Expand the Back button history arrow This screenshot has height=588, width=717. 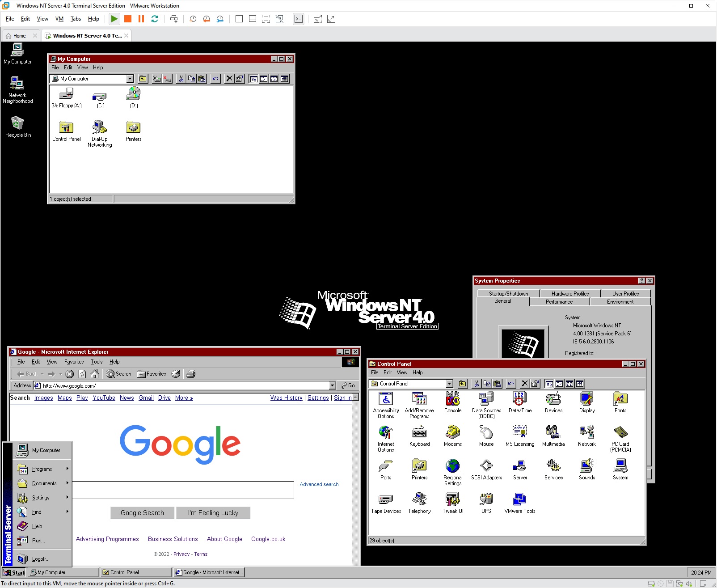42,374
